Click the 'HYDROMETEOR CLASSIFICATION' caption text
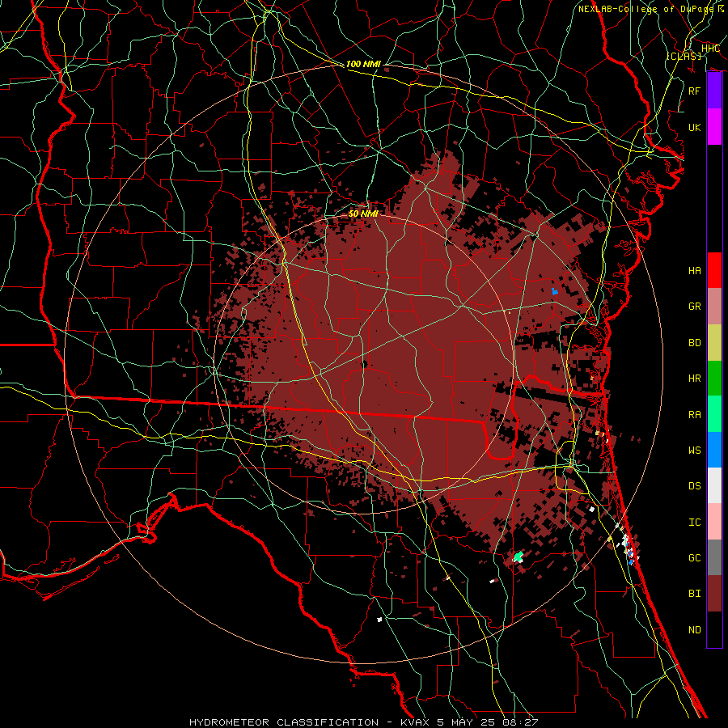Image resolution: width=728 pixels, height=728 pixels. [x=284, y=722]
